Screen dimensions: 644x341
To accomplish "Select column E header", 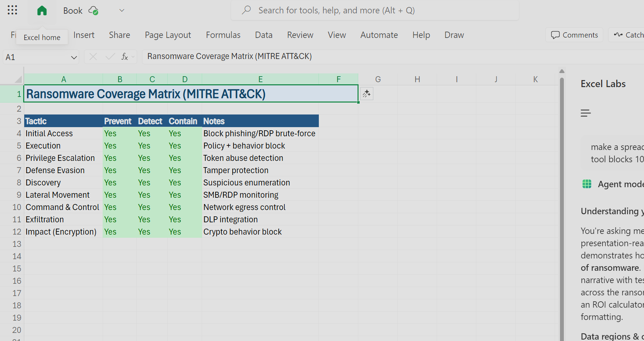I will pyautogui.click(x=260, y=79).
